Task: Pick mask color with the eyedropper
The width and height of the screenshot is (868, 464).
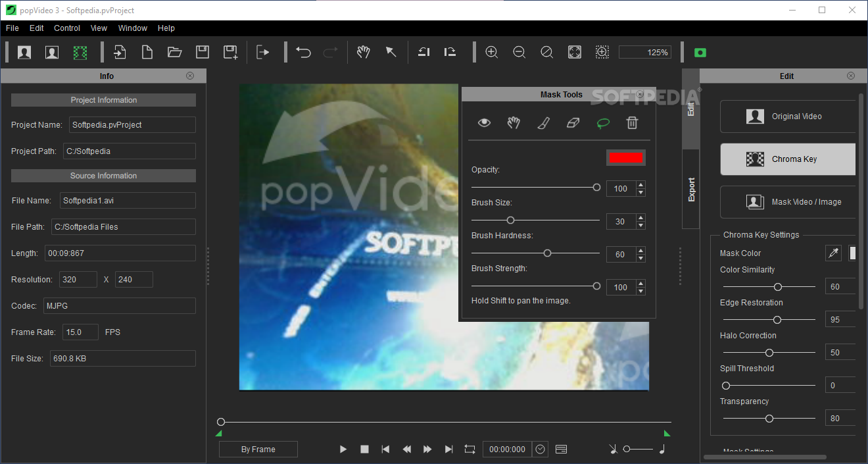Action: 834,253
